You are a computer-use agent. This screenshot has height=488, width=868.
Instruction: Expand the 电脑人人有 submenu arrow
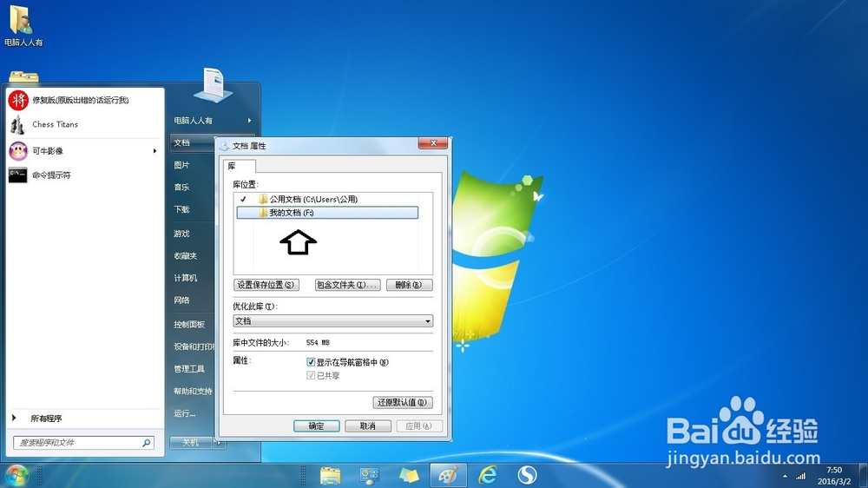point(250,120)
